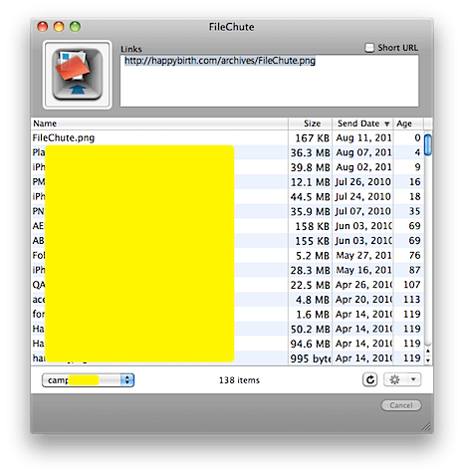
Task: Select the row dated Jul 26, 2010
Action: coord(227,182)
